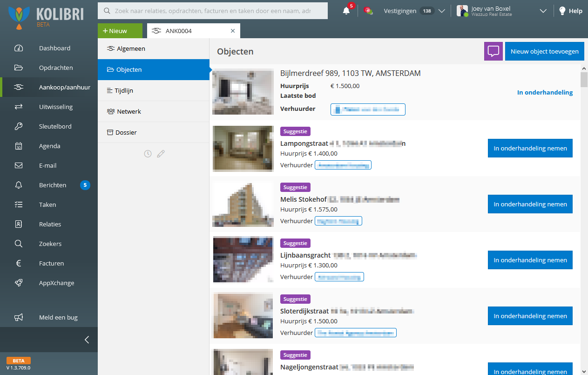Open Lijnbaansgracht property thumbnail
Viewport: 588px width, 375px height.
point(243,260)
